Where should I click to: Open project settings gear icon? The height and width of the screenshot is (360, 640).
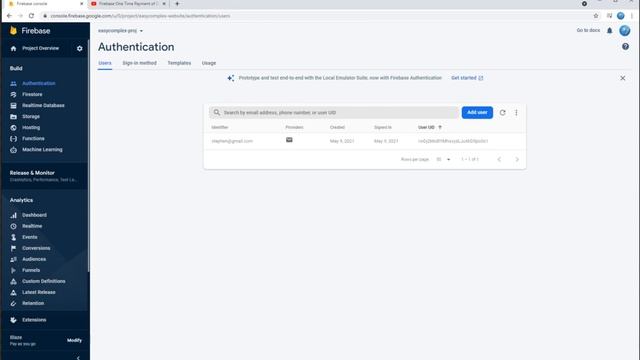(x=80, y=48)
